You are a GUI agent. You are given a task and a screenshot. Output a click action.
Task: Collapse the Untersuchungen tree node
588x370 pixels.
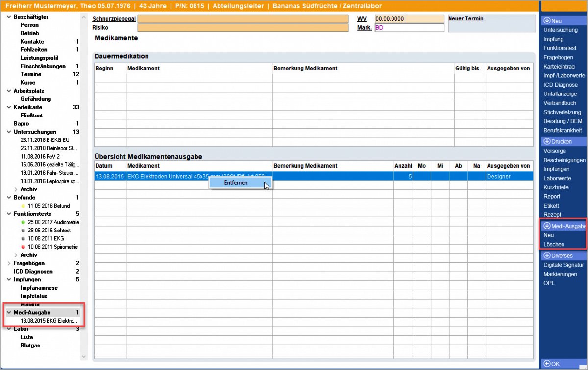(9, 132)
